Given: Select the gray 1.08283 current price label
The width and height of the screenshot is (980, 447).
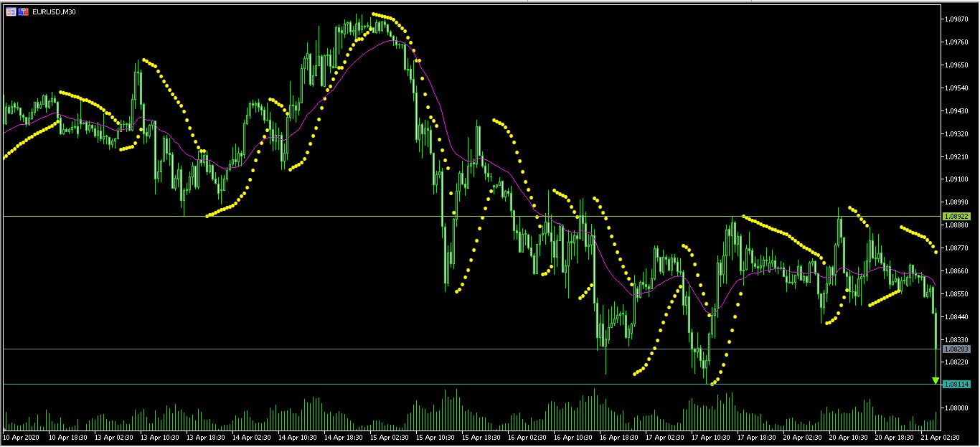Looking at the screenshot, I should point(957,349).
